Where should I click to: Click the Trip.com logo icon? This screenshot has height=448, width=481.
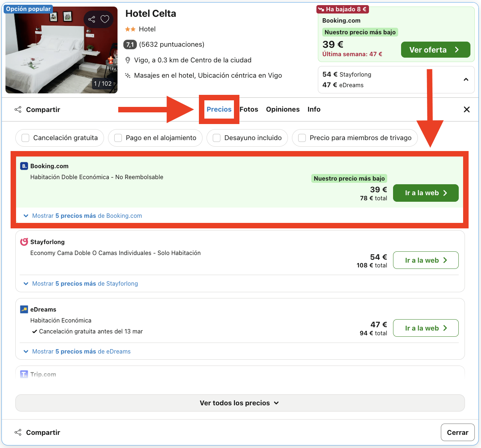click(24, 374)
